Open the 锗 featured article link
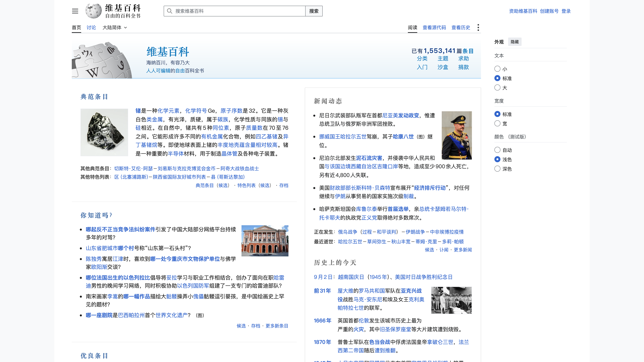Image resolution: width=644 pixels, height=362 pixels. click(138, 111)
